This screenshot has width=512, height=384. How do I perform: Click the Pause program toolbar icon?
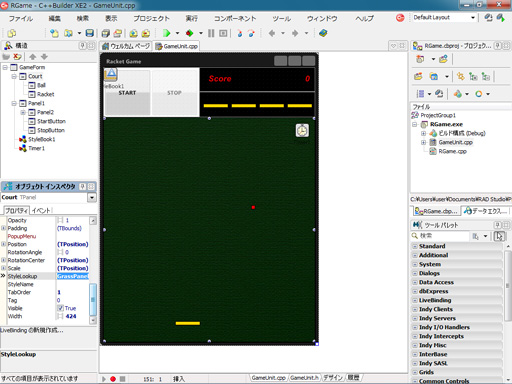coord(211,33)
